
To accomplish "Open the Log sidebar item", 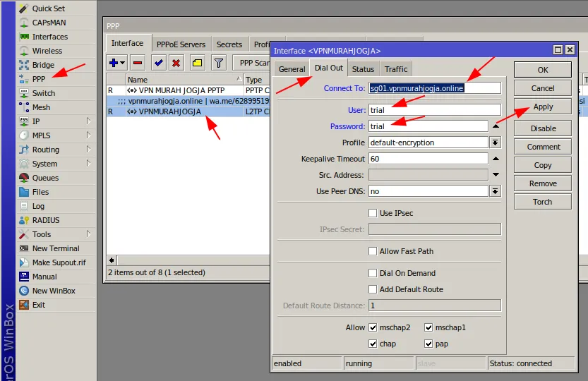I will click(38, 206).
